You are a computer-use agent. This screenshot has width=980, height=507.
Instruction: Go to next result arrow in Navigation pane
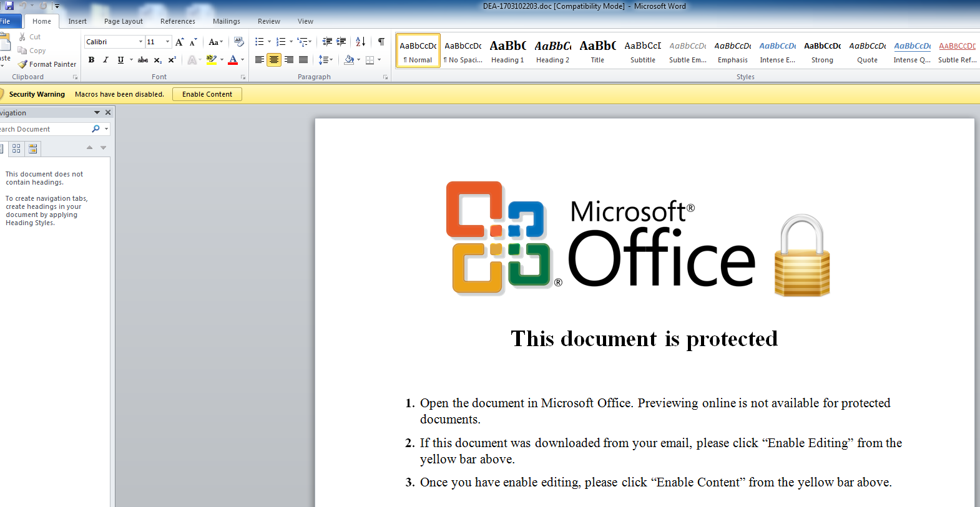tap(104, 148)
